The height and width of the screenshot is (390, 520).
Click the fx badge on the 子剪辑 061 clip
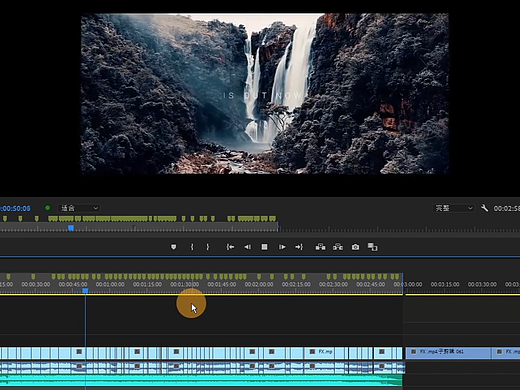click(x=414, y=352)
